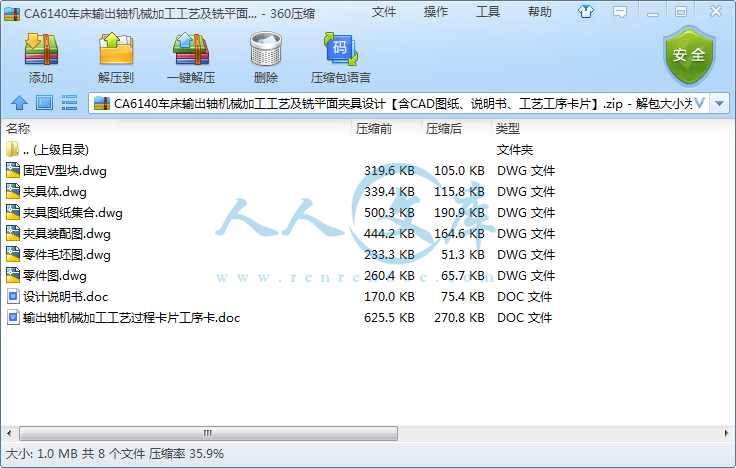The width and height of the screenshot is (736, 468).
Task: Open the 操作 menu
Action: pyautogui.click(x=436, y=12)
